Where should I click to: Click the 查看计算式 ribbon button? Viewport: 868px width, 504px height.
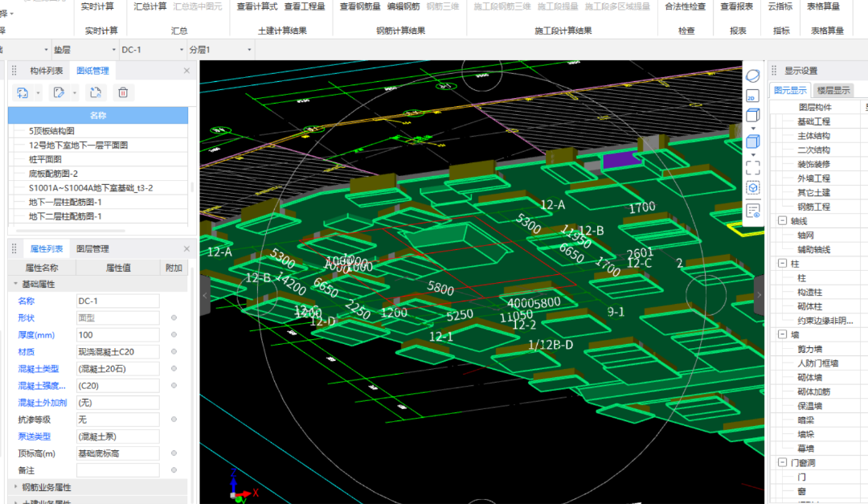coord(257,6)
